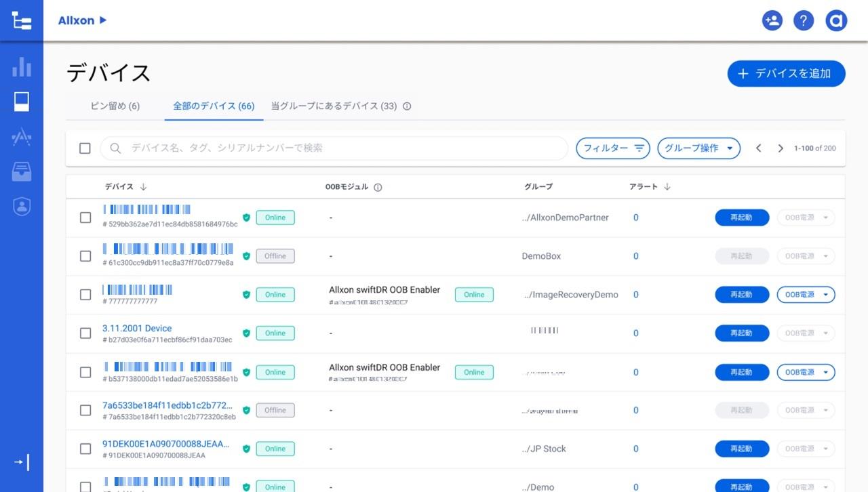Image resolution: width=868 pixels, height=492 pixels.
Task: Click shield icon in ../AllxonDemoPartner row
Action: coord(246,218)
